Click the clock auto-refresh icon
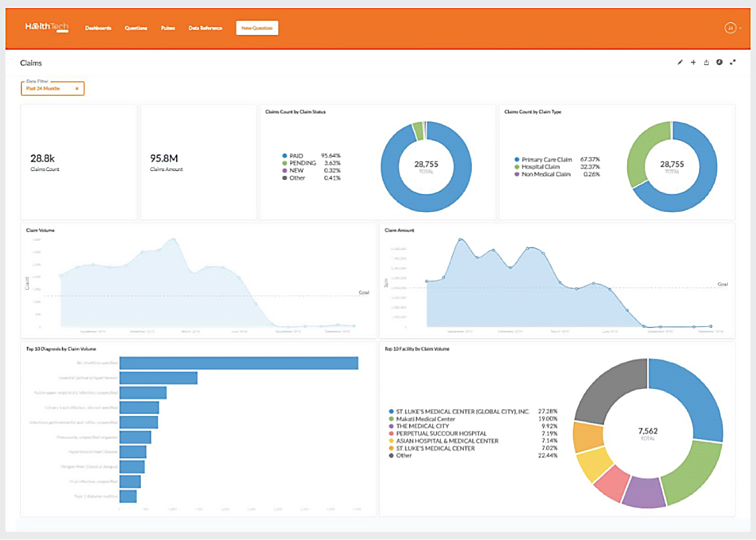This screenshot has width=756, height=540. click(x=719, y=62)
